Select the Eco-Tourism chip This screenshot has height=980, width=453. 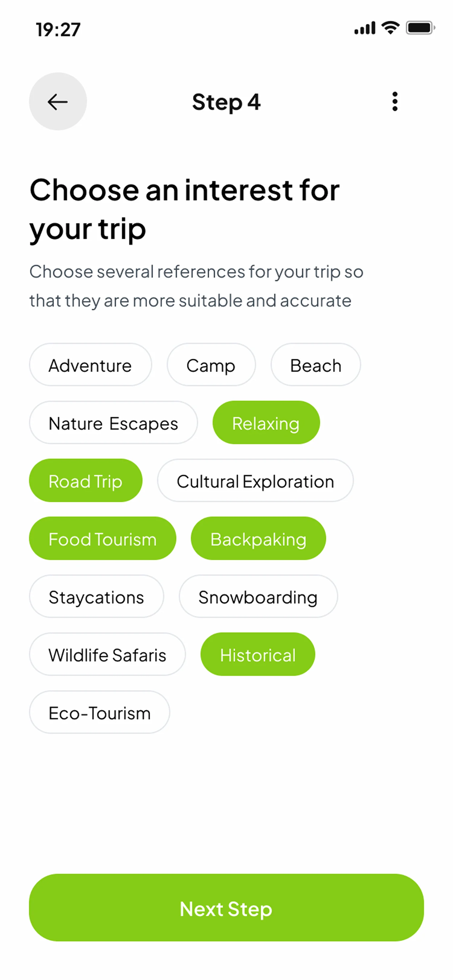[99, 713]
